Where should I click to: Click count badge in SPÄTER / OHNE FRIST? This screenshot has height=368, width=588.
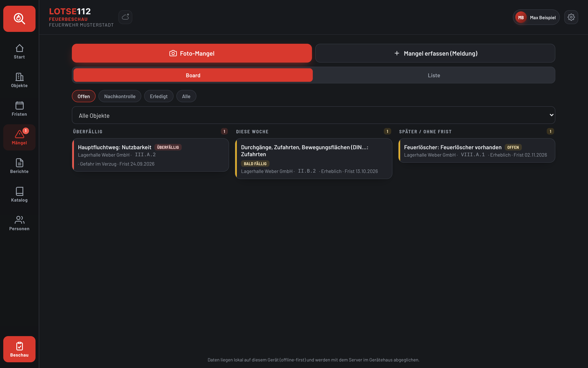(550, 131)
